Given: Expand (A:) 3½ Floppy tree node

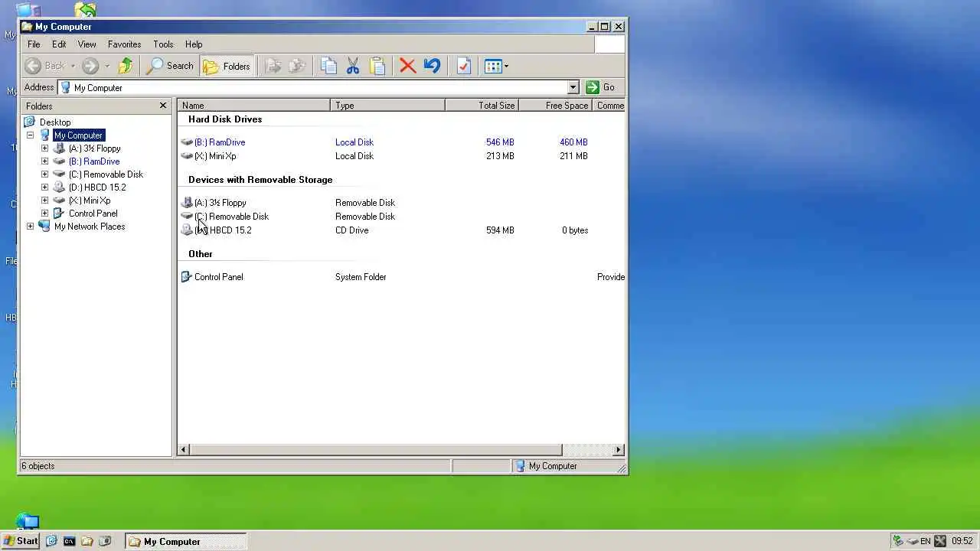Looking at the screenshot, I should 44,148.
